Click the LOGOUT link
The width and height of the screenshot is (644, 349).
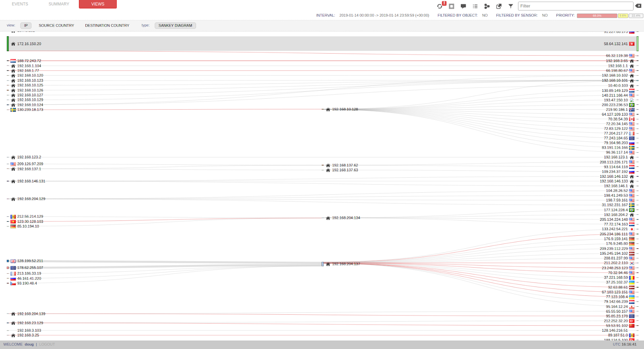(x=47, y=345)
